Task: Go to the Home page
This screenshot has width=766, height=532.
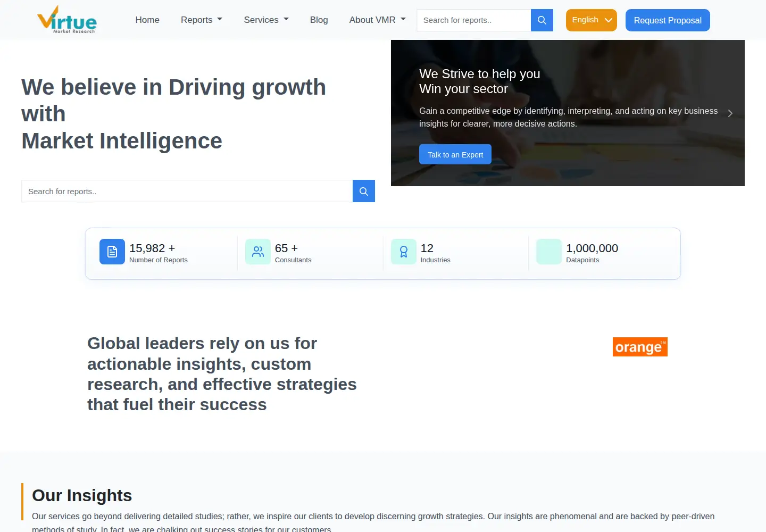Action: [x=147, y=20]
